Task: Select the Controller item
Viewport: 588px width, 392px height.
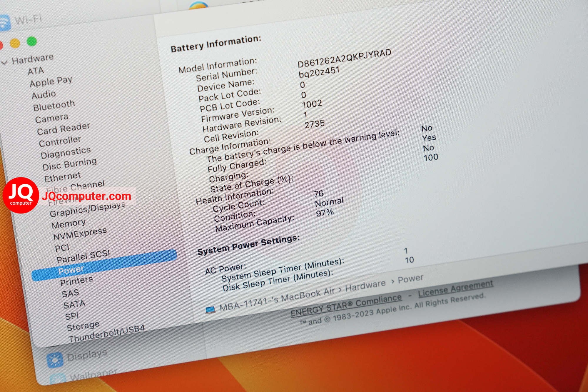Action: (x=60, y=141)
